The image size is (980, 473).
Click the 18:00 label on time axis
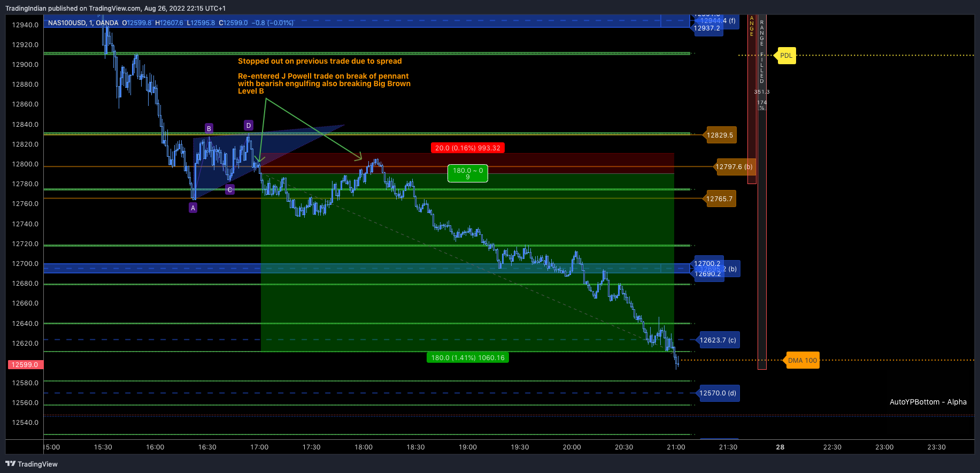click(x=364, y=447)
